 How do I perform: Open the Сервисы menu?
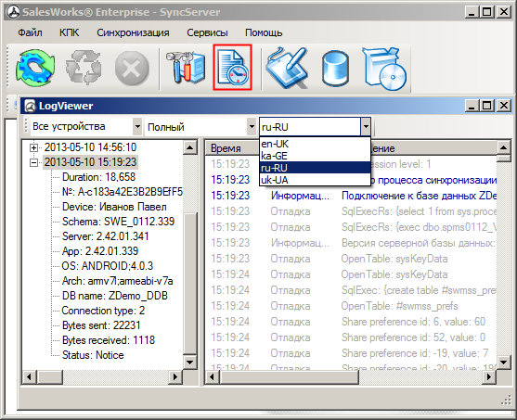click(207, 32)
